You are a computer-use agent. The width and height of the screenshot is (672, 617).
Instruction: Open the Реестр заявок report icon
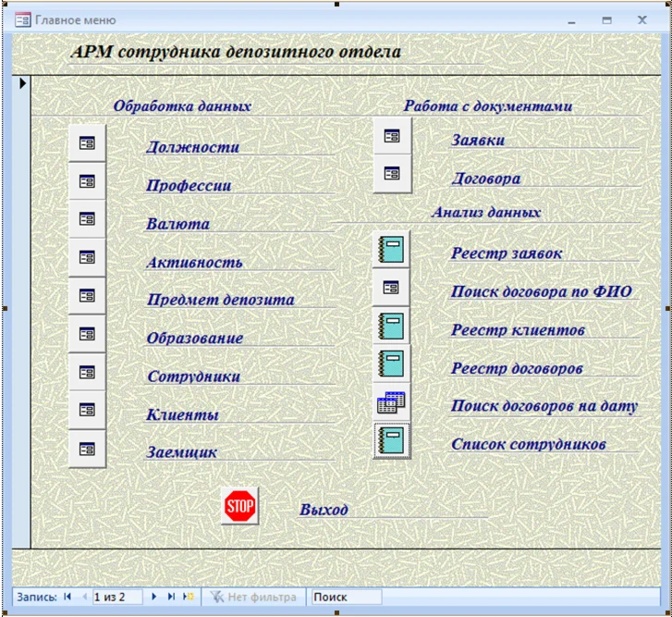coord(391,249)
